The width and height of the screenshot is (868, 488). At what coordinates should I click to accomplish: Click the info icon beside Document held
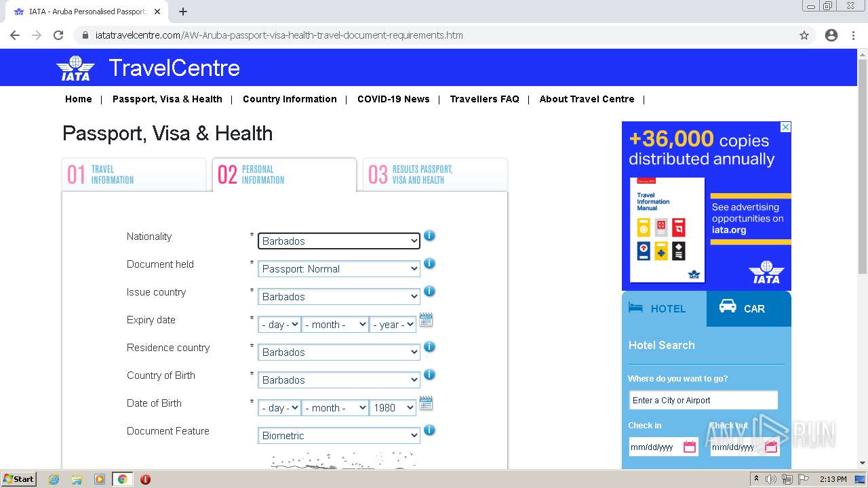pos(429,264)
